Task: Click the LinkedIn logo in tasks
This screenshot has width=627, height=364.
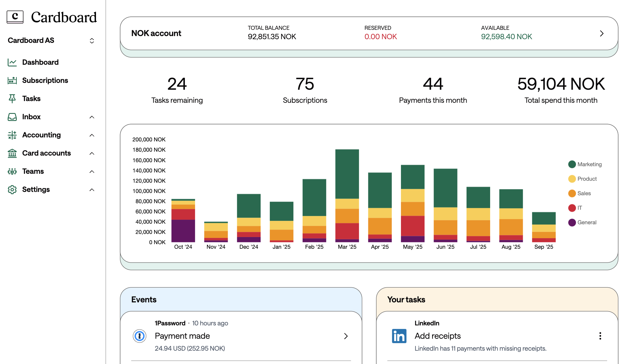Action: coord(399,336)
